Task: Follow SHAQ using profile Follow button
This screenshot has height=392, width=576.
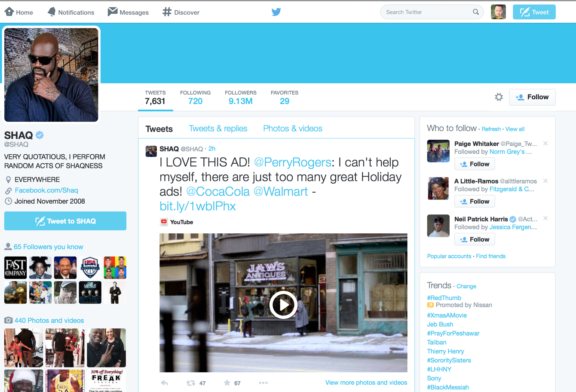Action: [532, 97]
